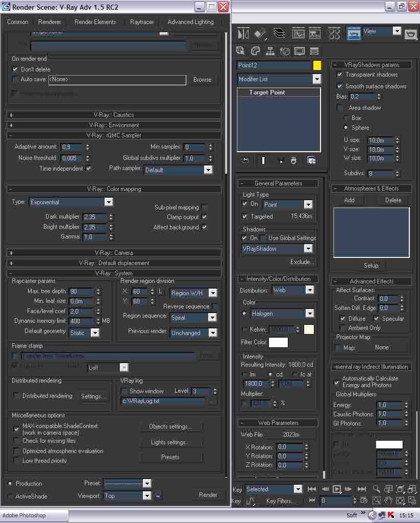The image size is (420, 523).
Task: Open the Raytracer tab
Action: 142,22
